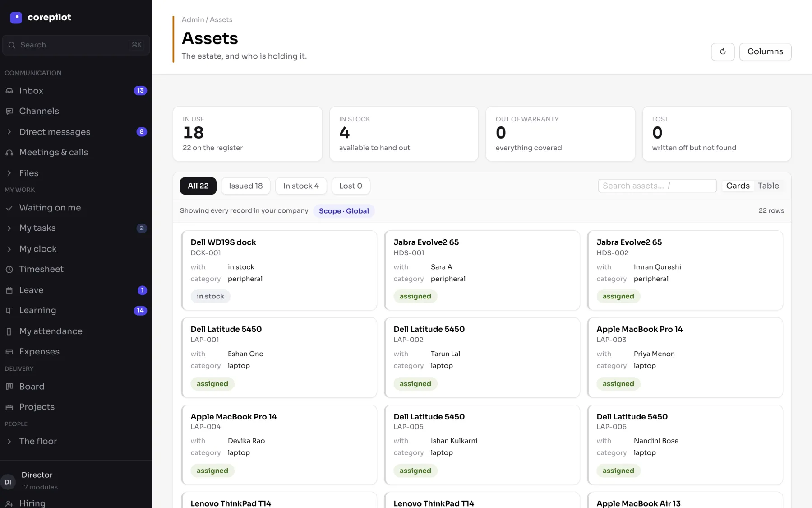Click the corepilot logo icon

click(16, 18)
